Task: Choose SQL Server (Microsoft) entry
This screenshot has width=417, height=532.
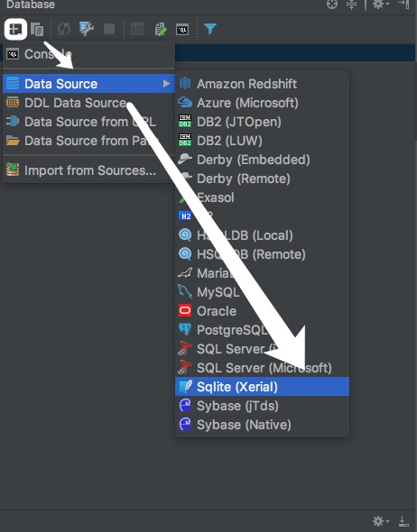Action: 262,368
